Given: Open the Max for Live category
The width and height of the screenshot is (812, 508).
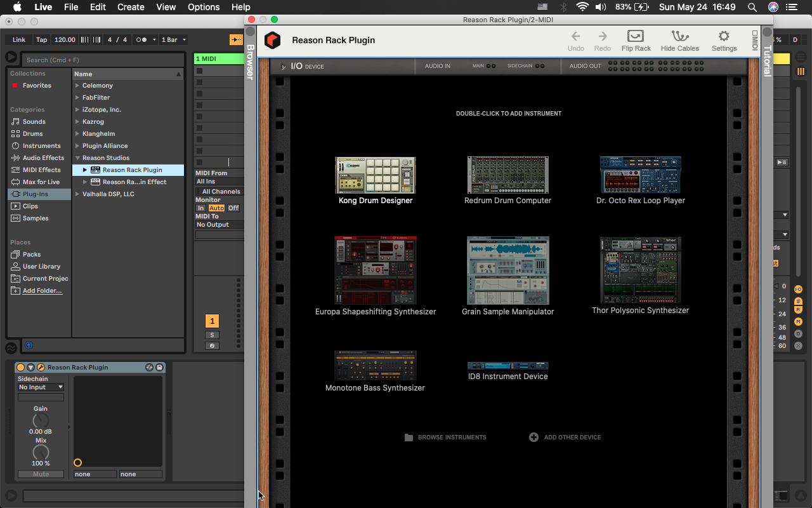Looking at the screenshot, I should 41,182.
